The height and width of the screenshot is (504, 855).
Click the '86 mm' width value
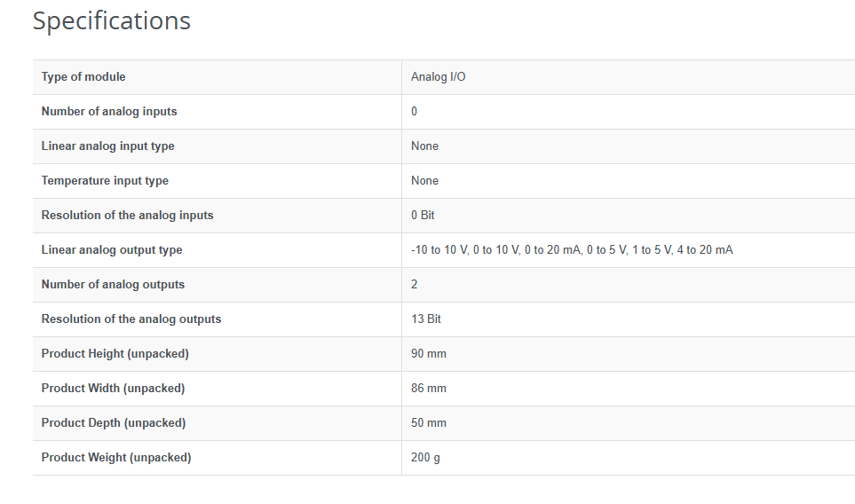coord(429,389)
